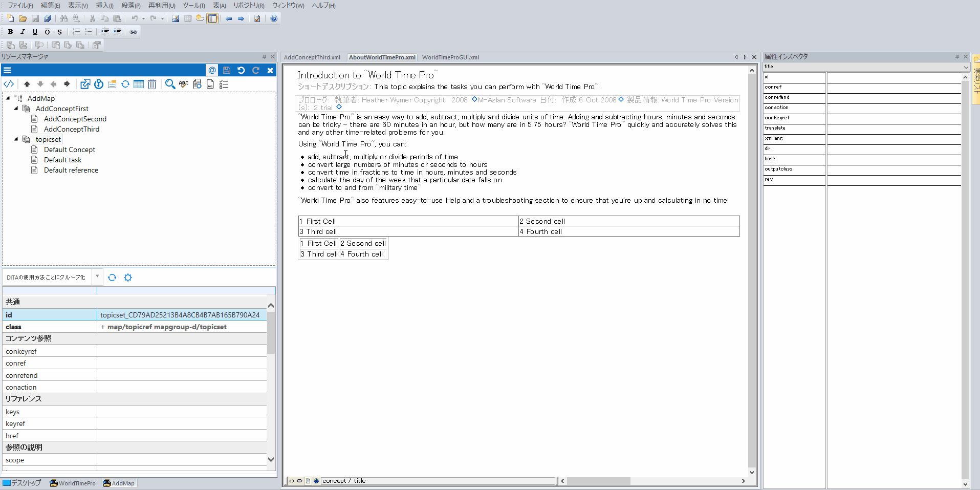This screenshot has height=490, width=980.
Task: Expand the class attribute value with plus
Action: coord(103,327)
